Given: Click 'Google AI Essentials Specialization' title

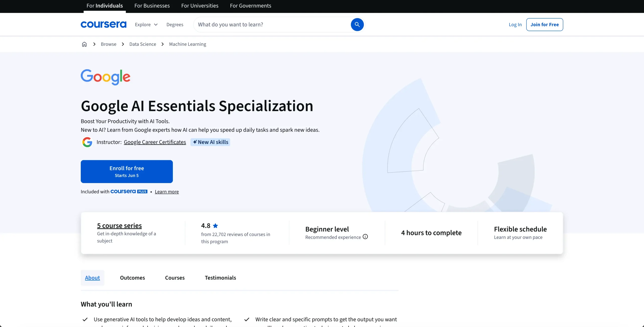Looking at the screenshot, I should tap(197, 106).
